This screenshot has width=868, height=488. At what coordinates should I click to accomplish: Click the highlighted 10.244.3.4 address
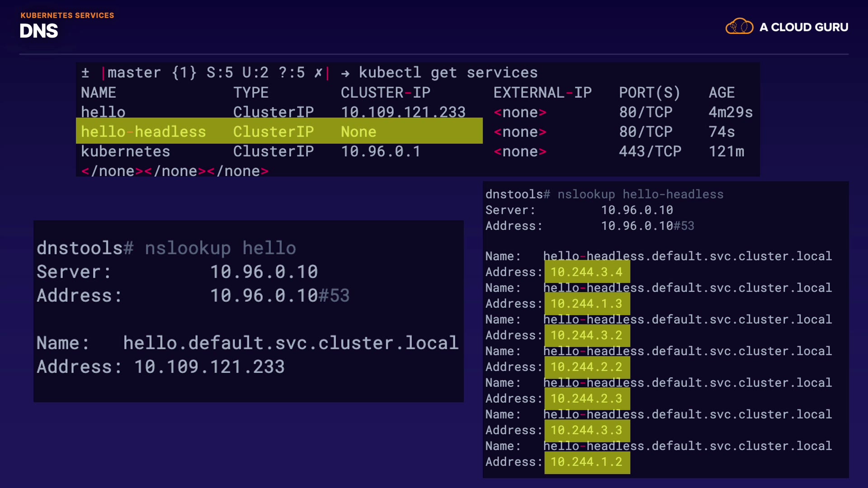click(x=586, y=272)
